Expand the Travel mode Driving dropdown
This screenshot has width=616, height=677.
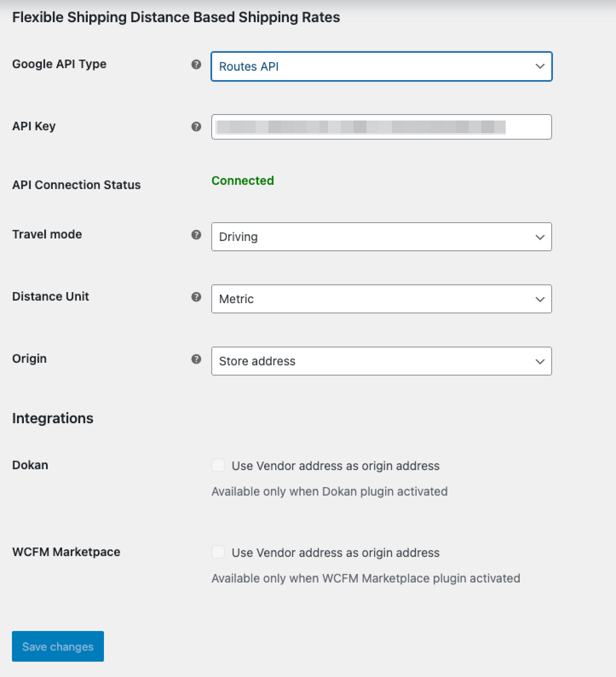381,237
